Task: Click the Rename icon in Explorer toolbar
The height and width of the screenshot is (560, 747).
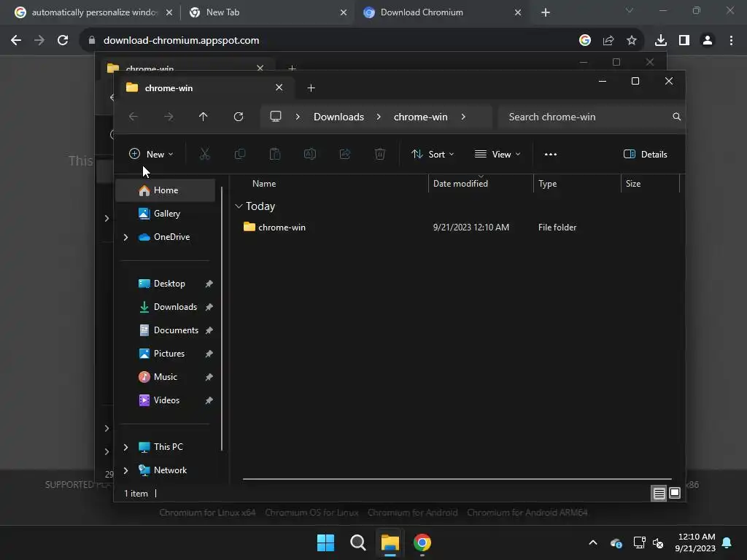Action: coord(310,154)
